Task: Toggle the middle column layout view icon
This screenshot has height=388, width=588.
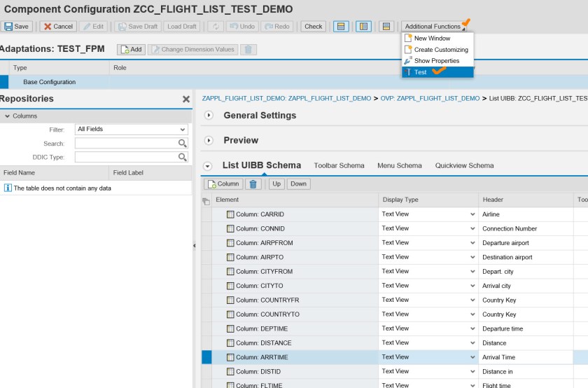Action: pyautogui.click(x=363, y=27)
